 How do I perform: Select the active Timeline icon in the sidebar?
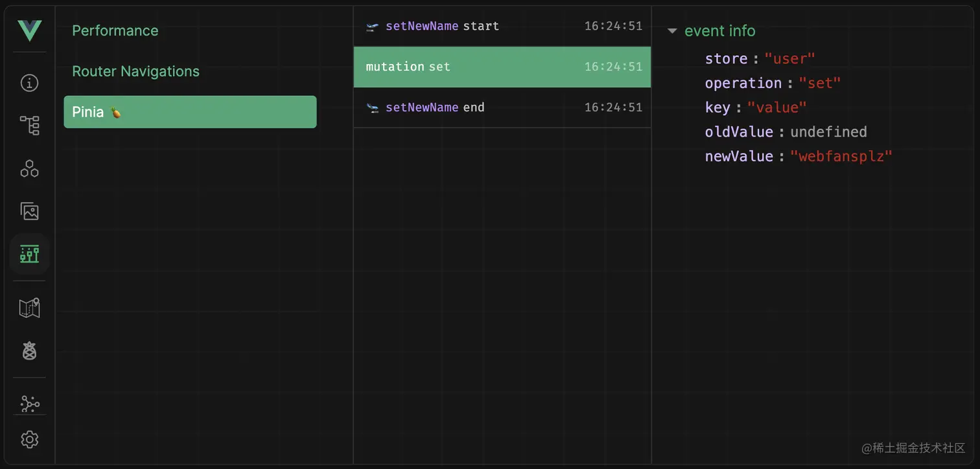point(29,254)
